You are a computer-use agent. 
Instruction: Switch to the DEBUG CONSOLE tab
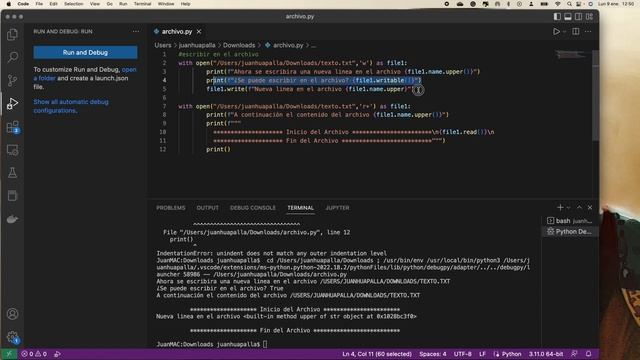[x=253, y=208]
